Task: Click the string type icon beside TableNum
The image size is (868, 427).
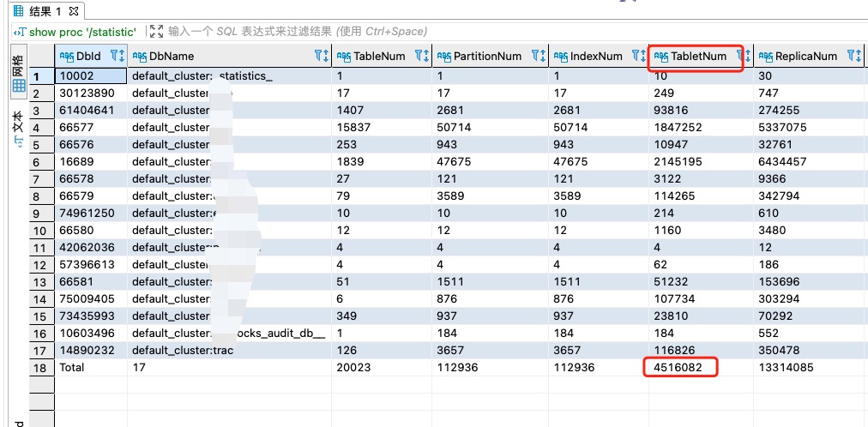Action: [x=344, y=57]
